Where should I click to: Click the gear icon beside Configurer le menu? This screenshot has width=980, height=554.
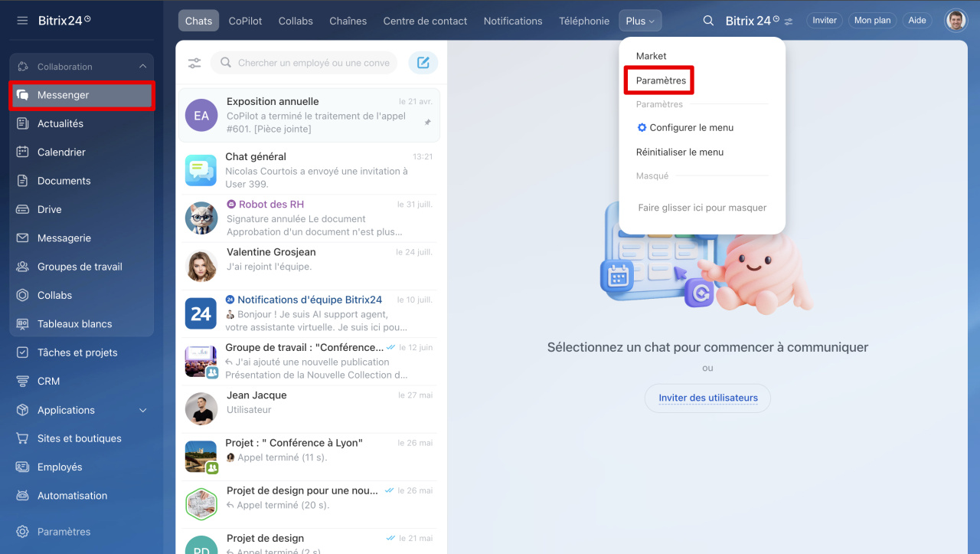coord(642,127)
